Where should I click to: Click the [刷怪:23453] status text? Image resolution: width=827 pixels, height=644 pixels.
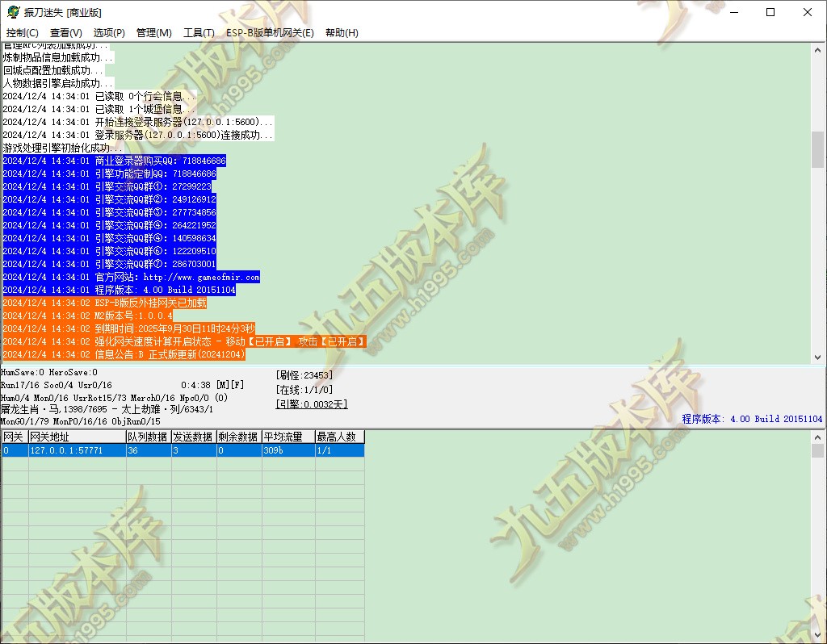point(304,375)
